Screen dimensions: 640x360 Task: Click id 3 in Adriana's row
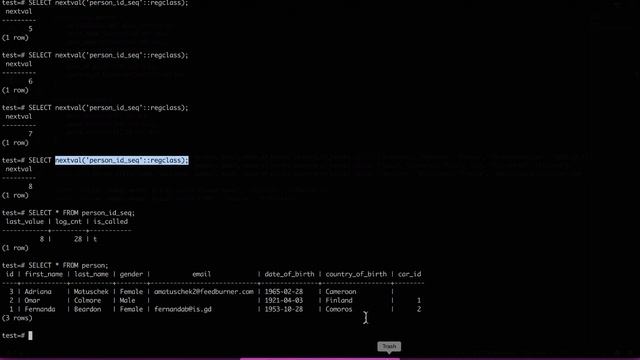[x=11, y=291]
